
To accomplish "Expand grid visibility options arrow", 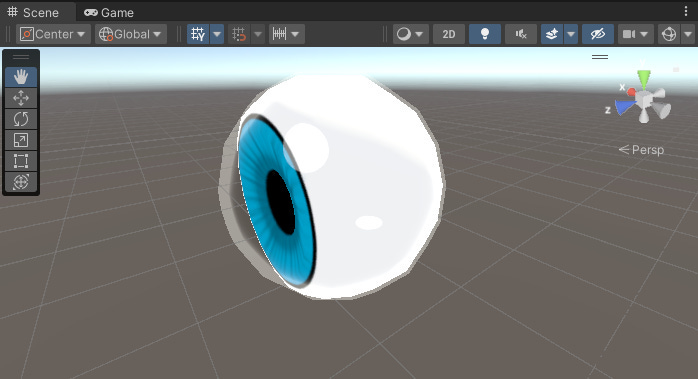I will (217, 34).
